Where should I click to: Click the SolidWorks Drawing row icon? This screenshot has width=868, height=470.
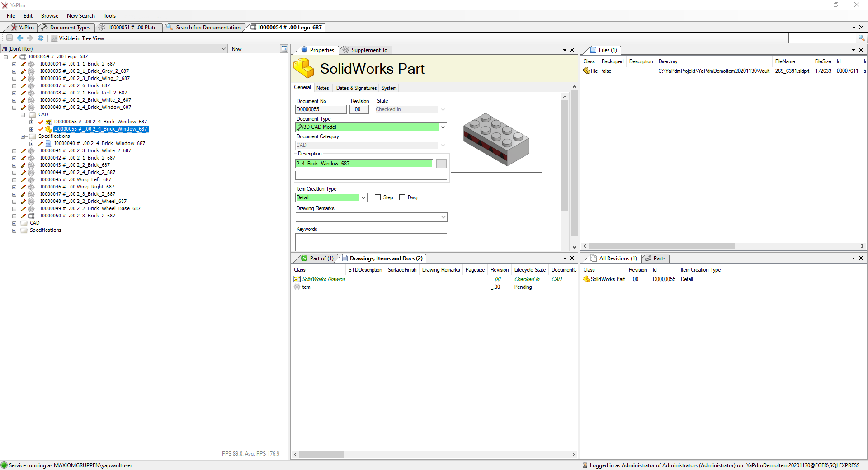pos(297,279)
